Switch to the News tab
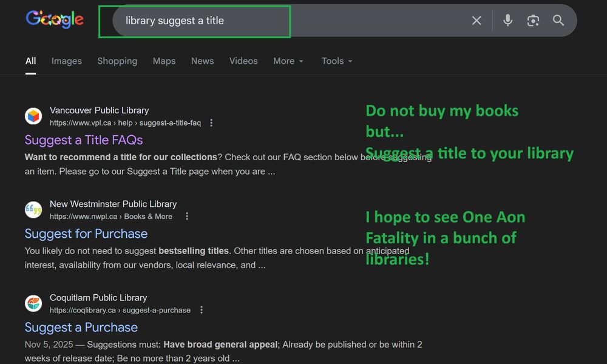Viewport: 607px width, 364px height. point(203,61)
